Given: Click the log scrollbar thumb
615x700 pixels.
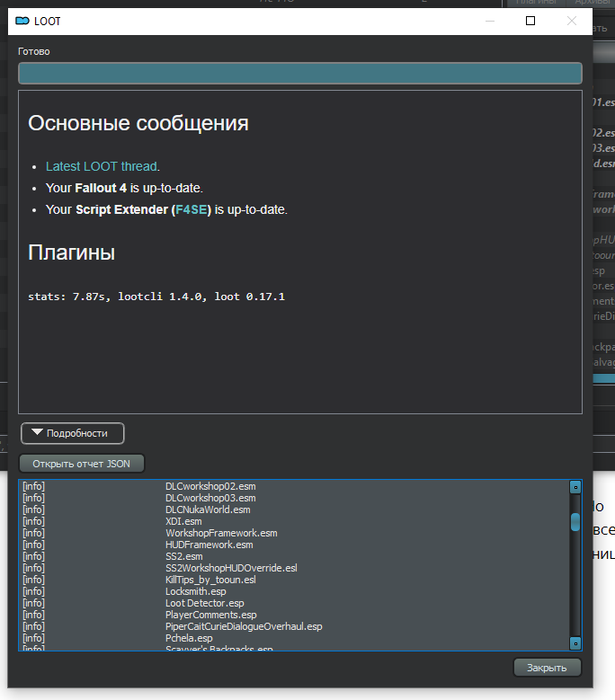Looking at the screenshot, I should [x=575, y=522].
